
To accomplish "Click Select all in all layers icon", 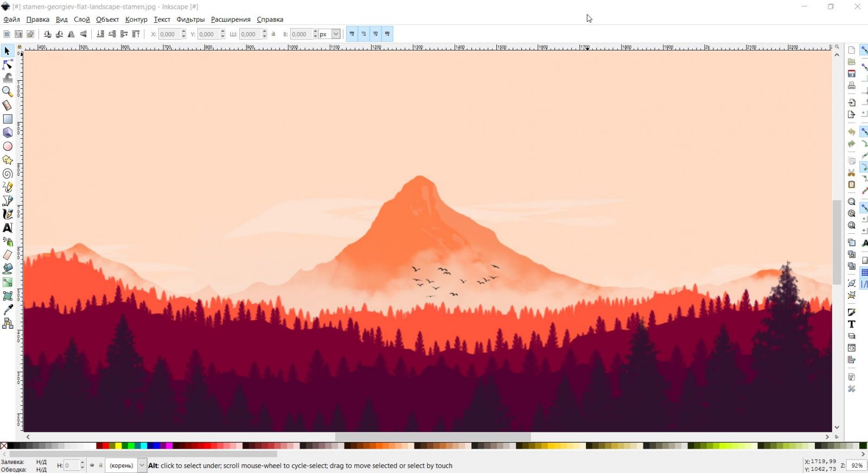I will click(x=18, y=34).
